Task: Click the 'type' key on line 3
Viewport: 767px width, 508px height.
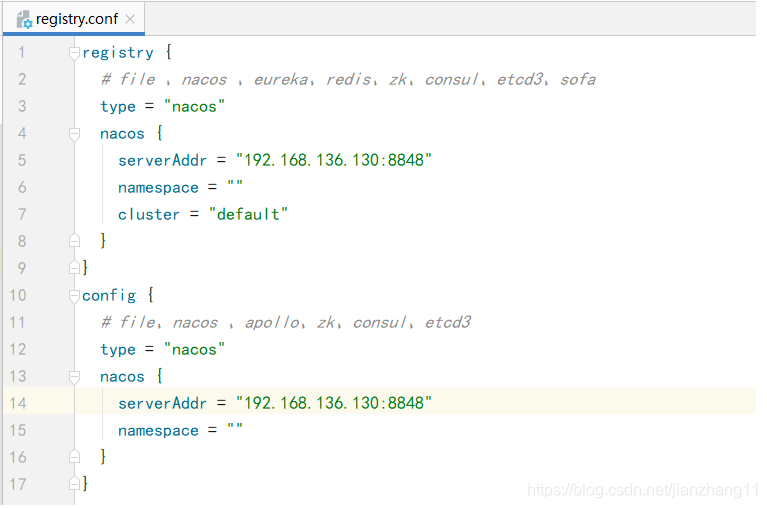Action: (x=118, y=107)
